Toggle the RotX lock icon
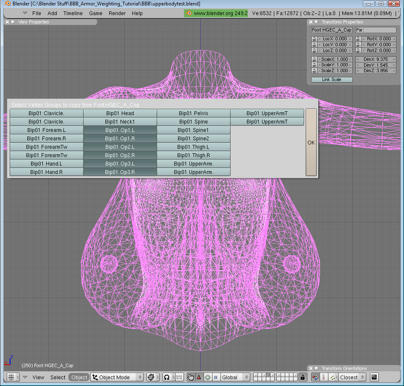 coord(358,39)
